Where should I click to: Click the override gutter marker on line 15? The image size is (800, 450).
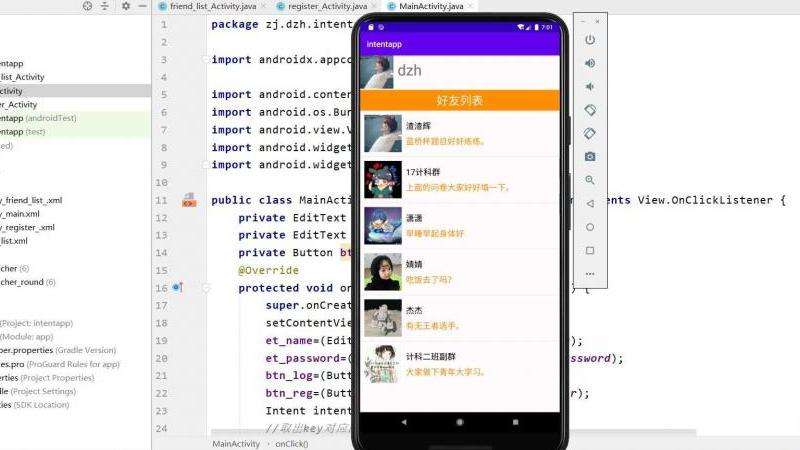coord(178,288)
